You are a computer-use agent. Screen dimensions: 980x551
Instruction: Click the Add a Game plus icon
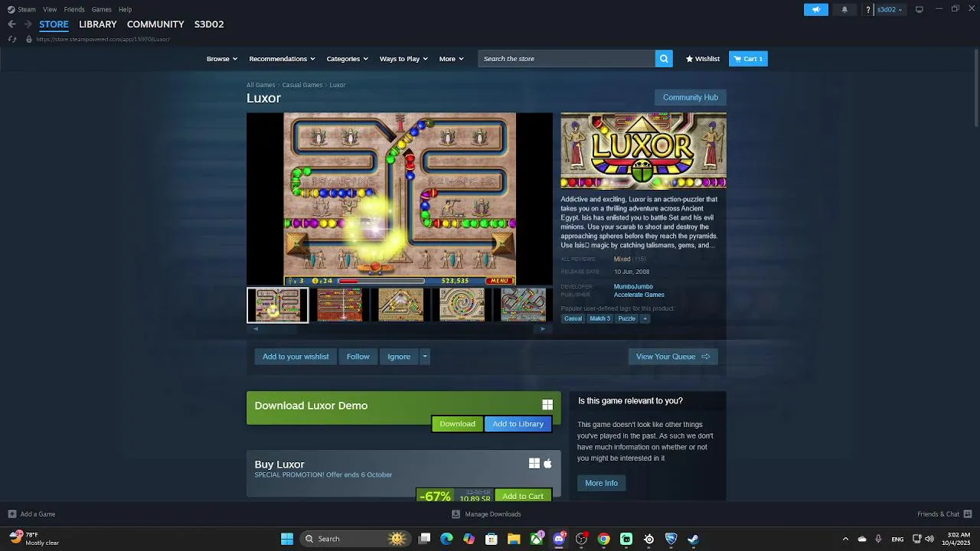[11, 514]
